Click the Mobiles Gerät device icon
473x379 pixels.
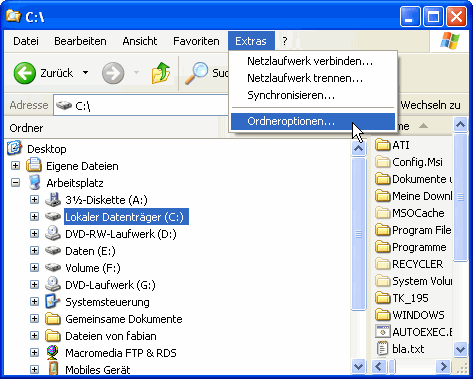[53, 369]
